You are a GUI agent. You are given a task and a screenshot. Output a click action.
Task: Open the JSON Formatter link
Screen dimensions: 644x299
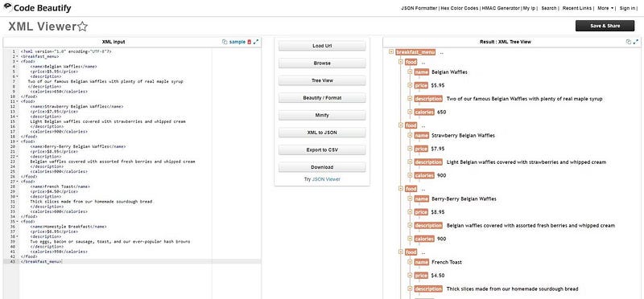pyautogui.click(x=419, y=8)
